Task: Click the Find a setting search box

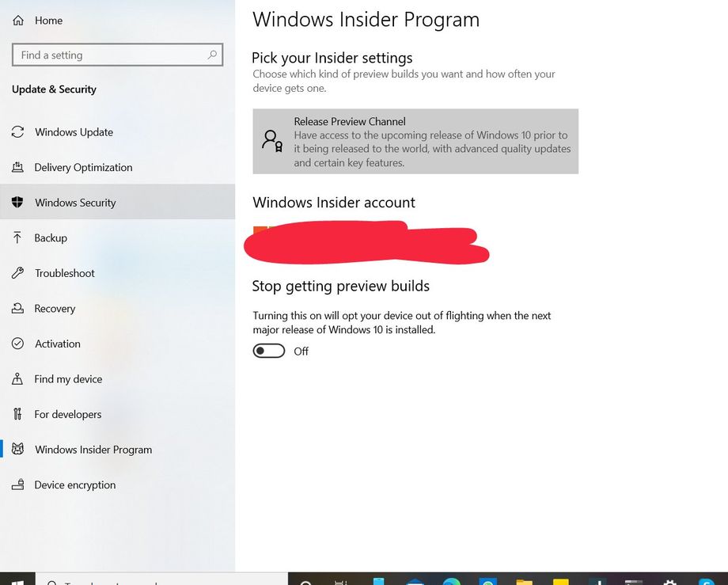Action: pyautogui.click(x=117, y=55)
